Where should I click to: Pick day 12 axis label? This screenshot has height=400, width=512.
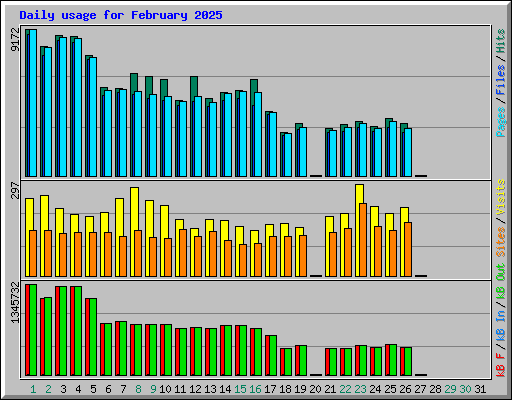[195, 389]
